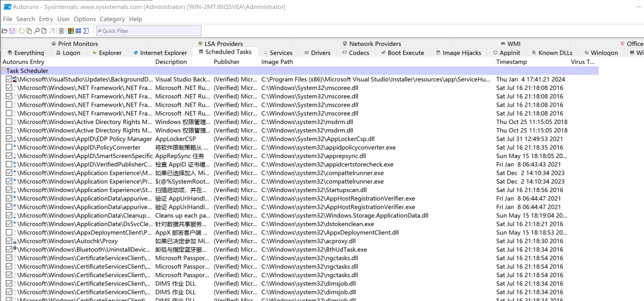Sort by the Timestamp column header
The height and width of the screenshot is (301, 644).
531,61
